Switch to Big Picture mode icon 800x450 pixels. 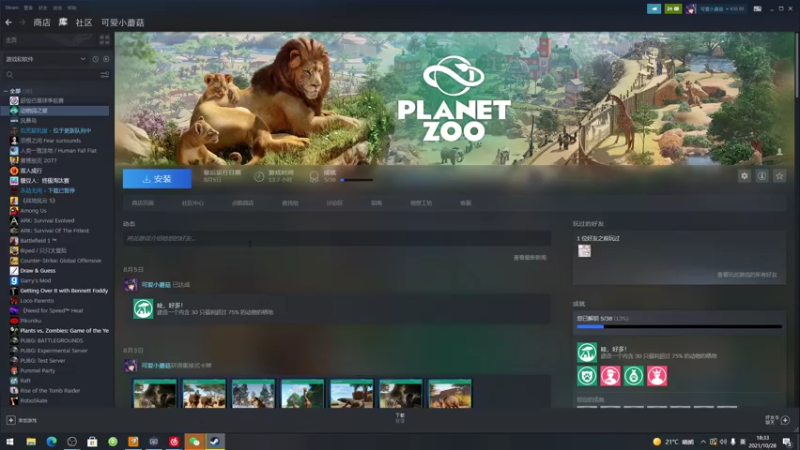tap(757, 9)
